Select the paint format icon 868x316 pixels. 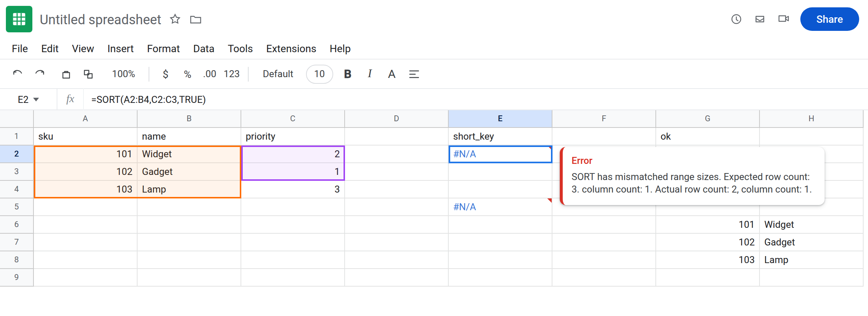[88, 74]
